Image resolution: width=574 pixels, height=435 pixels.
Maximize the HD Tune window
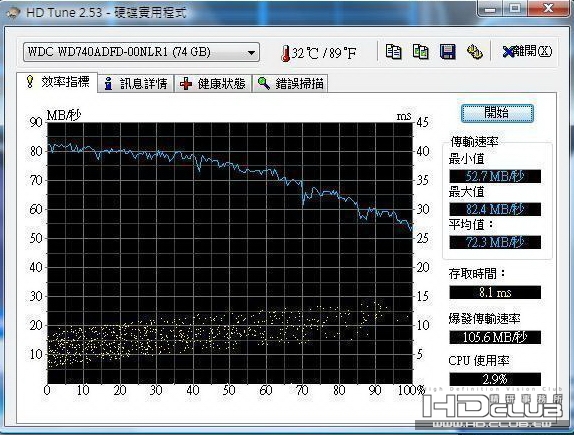point(515,8)
